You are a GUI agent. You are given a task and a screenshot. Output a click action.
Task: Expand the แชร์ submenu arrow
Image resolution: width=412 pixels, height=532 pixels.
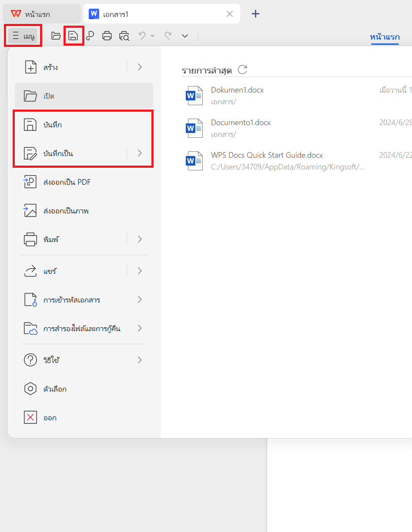(140, 271)
